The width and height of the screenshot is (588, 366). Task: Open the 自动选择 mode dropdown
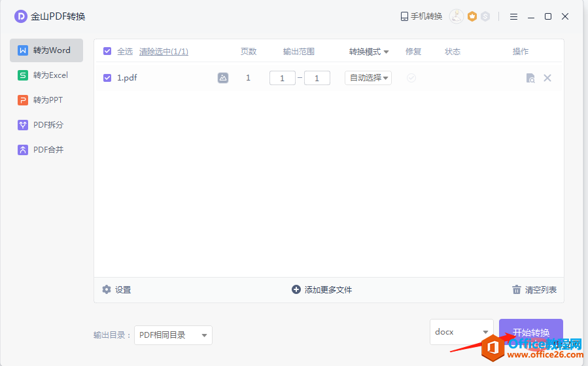368,78
